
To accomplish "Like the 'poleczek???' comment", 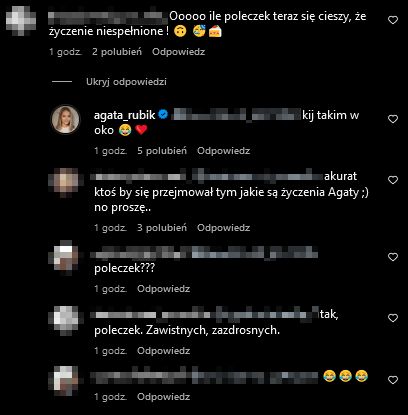I will click(x=393, y=257).
